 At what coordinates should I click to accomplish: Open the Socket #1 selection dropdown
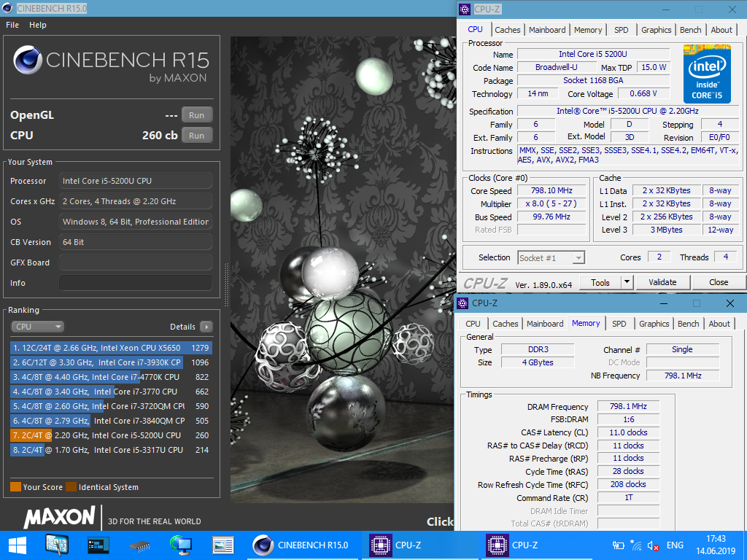point(551,257)
